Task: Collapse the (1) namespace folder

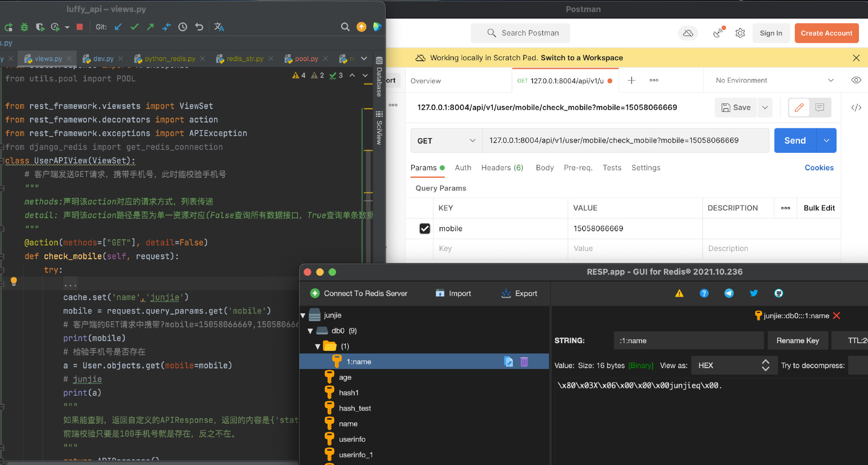Action: (318, 347)
